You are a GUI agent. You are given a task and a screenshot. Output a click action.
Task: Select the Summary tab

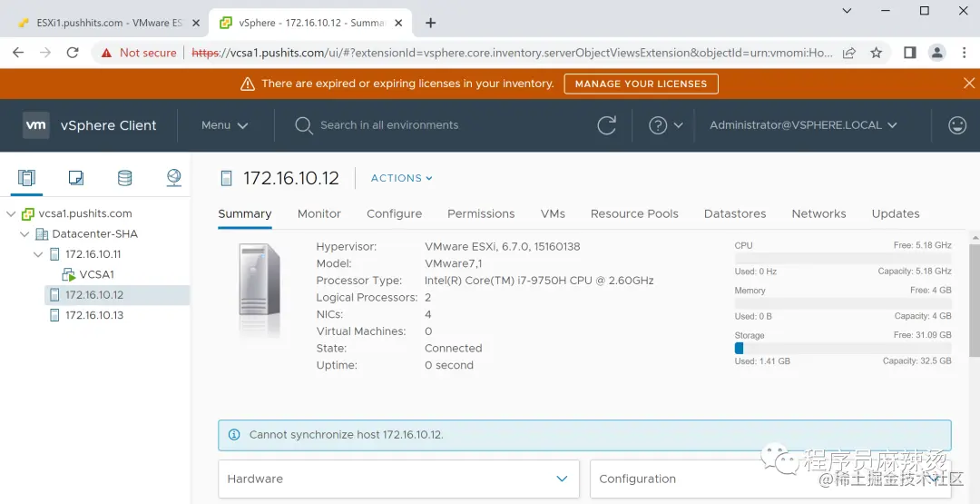tap(244, 213)
